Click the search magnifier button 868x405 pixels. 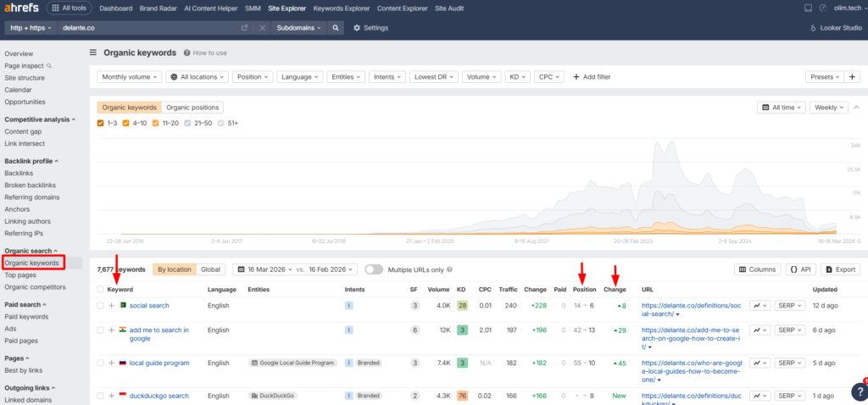click(x=337, y=27)
